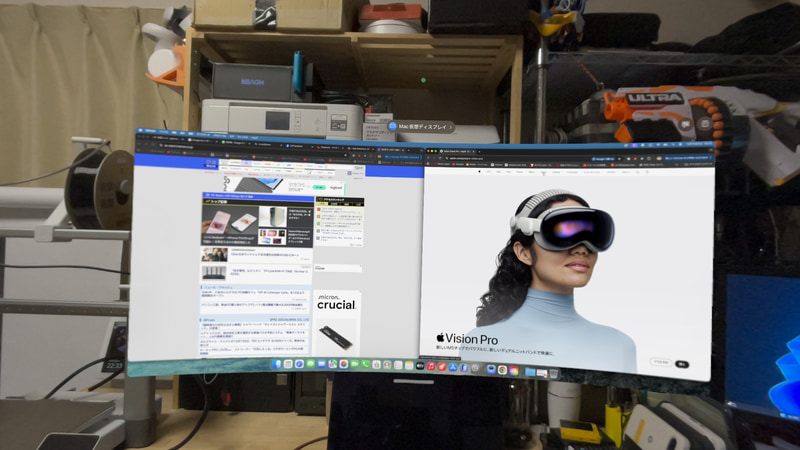Open Messages in the Dock
The height and width of the screenshot is (450, 800).
pyautogui.click(x=310, y=364)
